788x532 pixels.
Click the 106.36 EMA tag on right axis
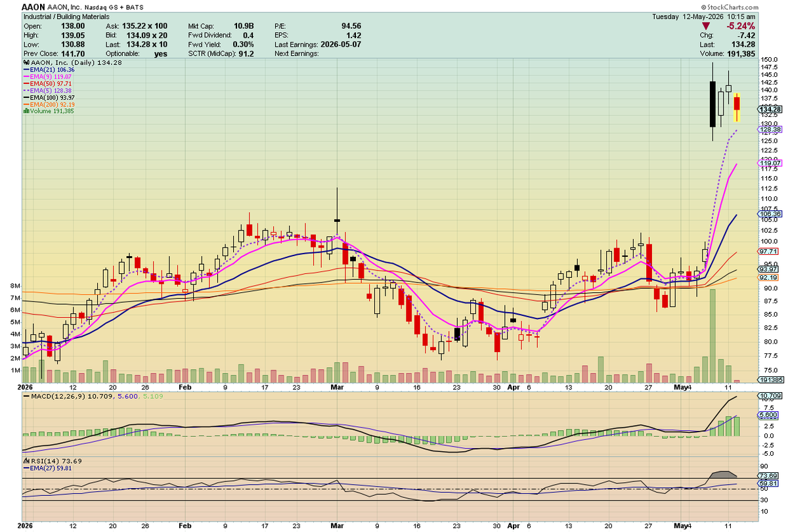770,214
